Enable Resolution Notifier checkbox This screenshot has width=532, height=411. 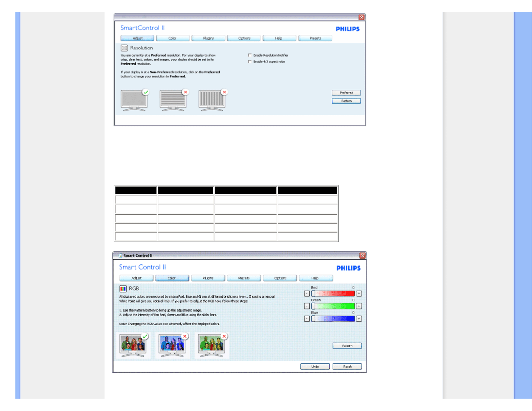tap(250, 55)
